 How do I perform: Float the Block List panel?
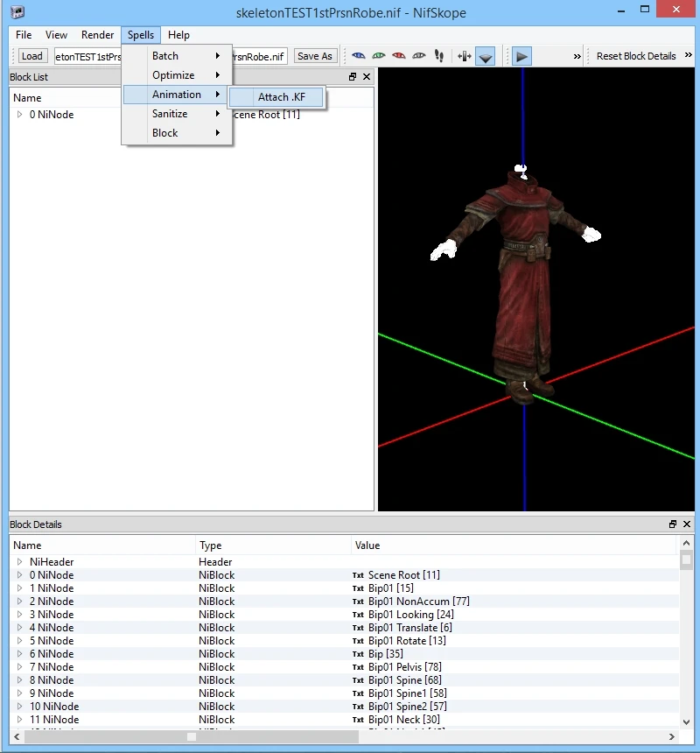[x=353, y=77]
